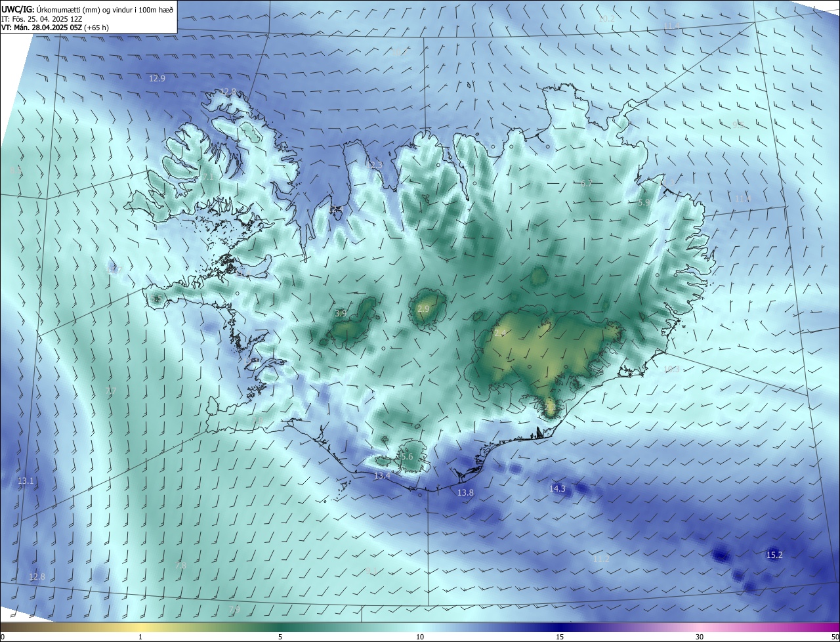Click the '10.3' value label off the southeast coast

point(671,369)
